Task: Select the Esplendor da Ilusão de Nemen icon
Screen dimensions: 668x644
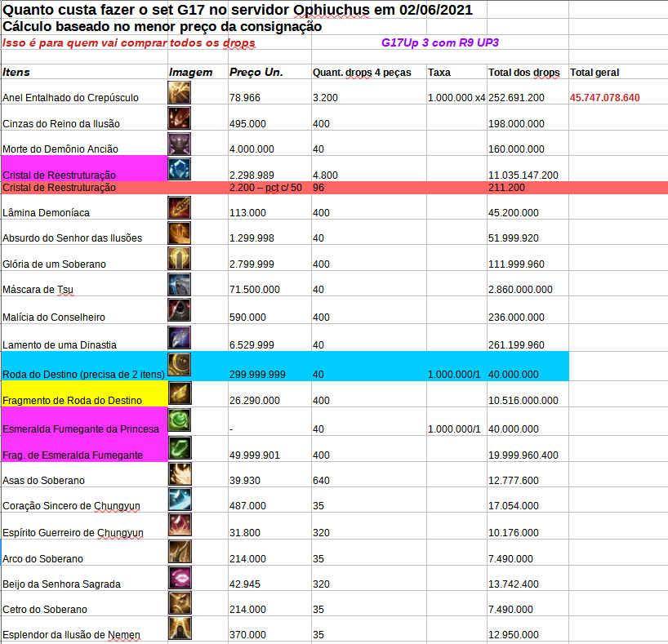Action: (x=180, y=628)
